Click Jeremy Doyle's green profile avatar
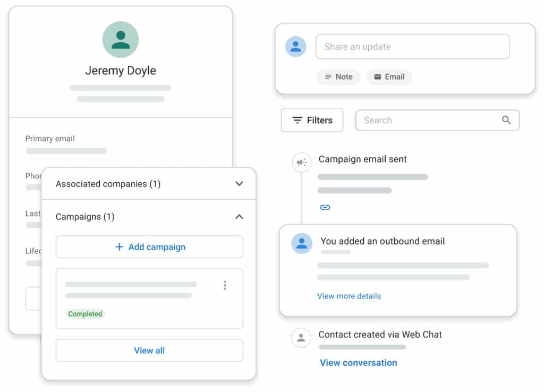Screen dimensions: 544x392 pos(121,39)
